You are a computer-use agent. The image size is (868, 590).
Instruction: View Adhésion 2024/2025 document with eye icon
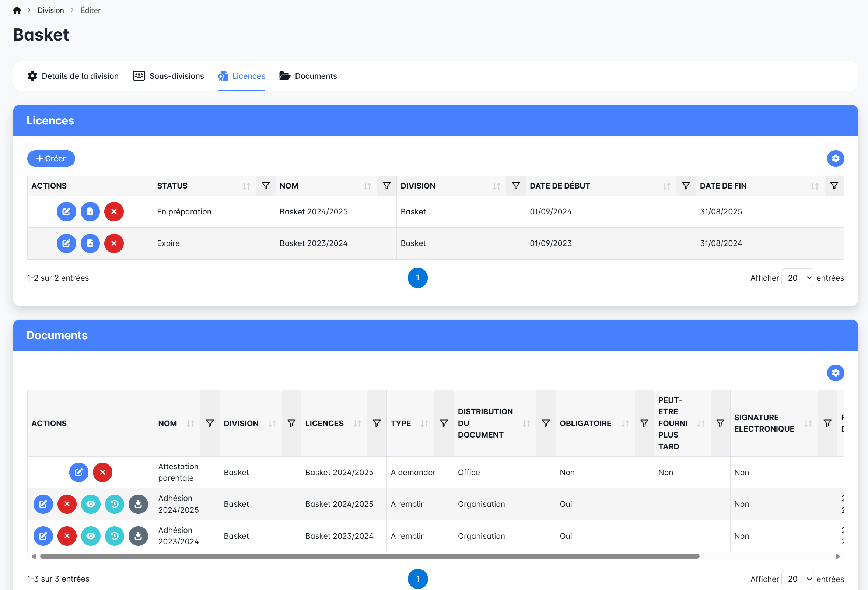(x=91, y=504)
